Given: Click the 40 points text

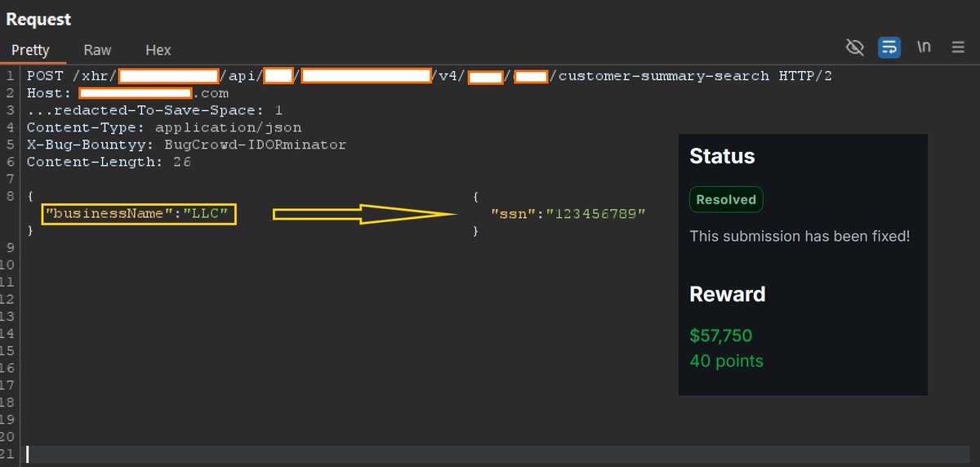Looking at the screenshot, I should pyautogui.click(x=727, y=361).
